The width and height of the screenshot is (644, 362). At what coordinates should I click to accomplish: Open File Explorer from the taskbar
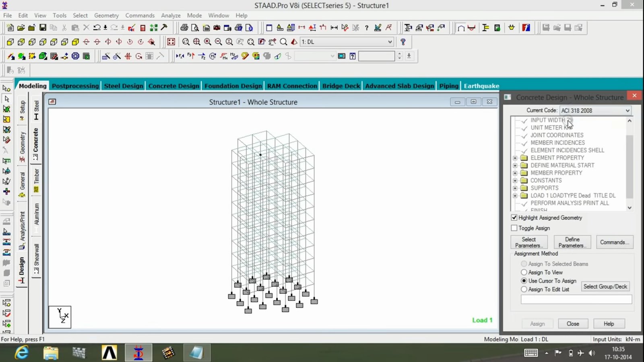pyautogui.click(x=51, y=353)
